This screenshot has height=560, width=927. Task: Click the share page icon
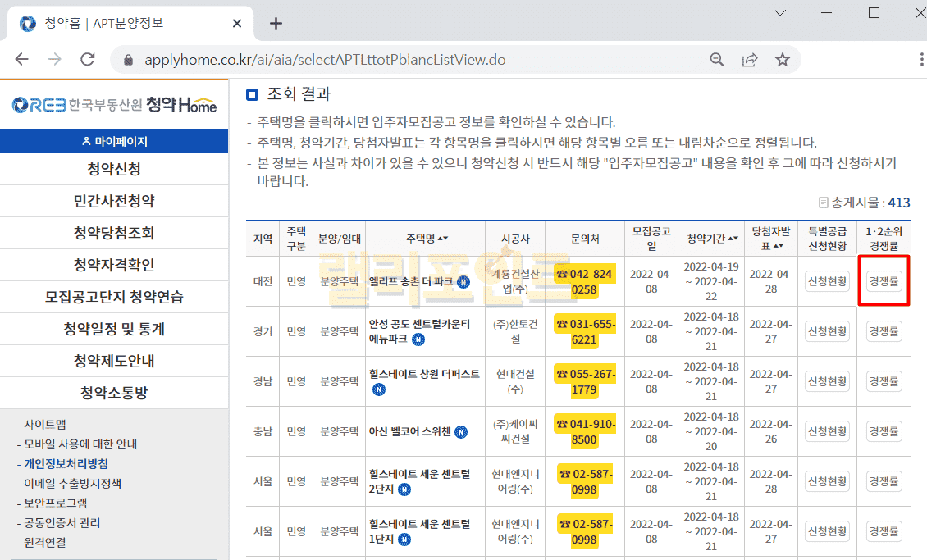point(750,59)
